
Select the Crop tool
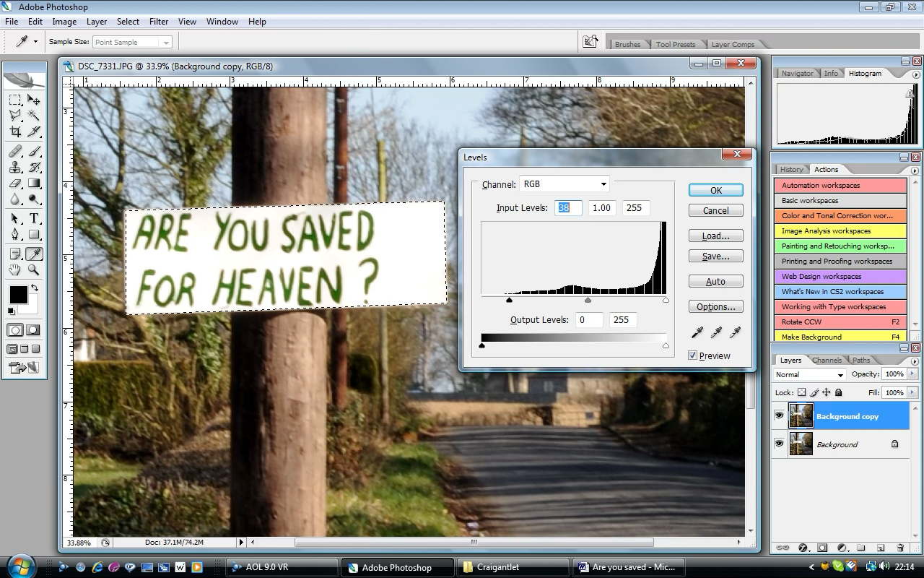click(x=14, y=131)
